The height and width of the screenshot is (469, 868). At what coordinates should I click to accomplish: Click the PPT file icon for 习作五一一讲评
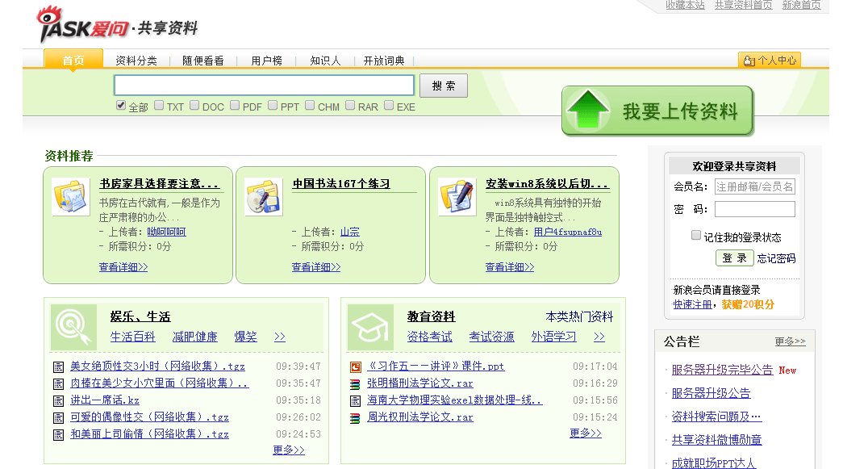click(x=355, y=366)
